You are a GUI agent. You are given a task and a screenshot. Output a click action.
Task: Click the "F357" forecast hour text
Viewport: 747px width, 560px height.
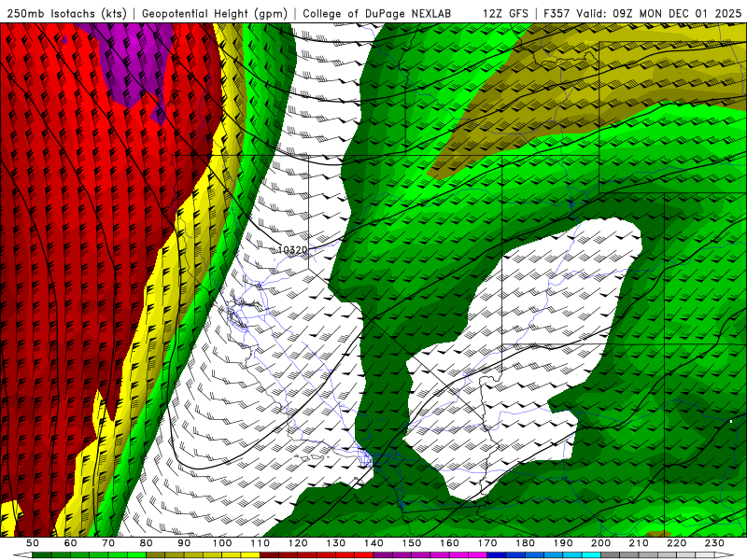point(557,14)
